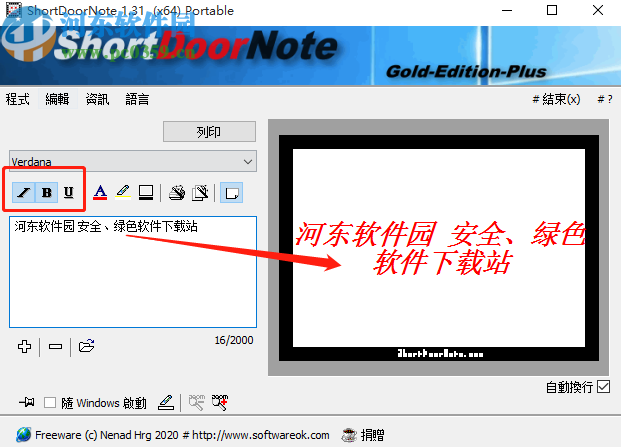Click the door note preview image
621x447 pixels.
[x=438, y=247]
